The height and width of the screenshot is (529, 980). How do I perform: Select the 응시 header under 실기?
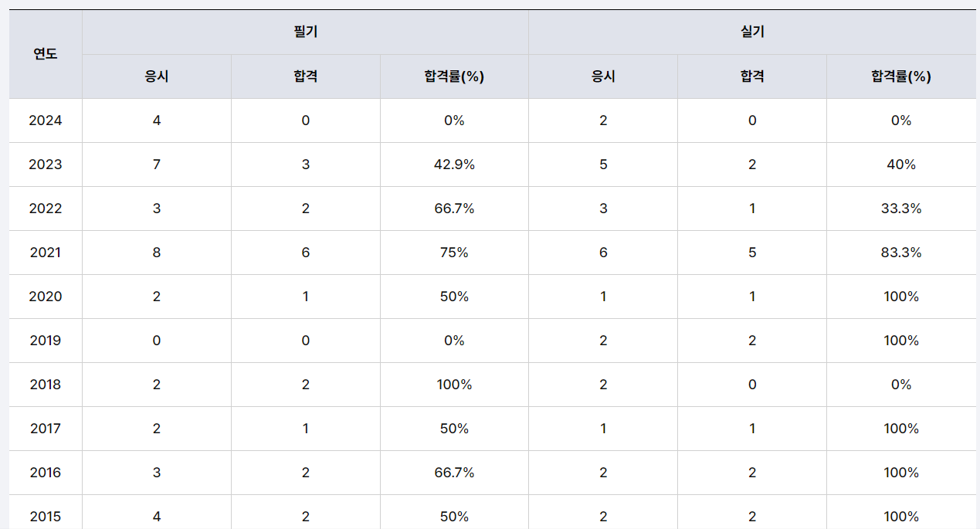[603, 76]
